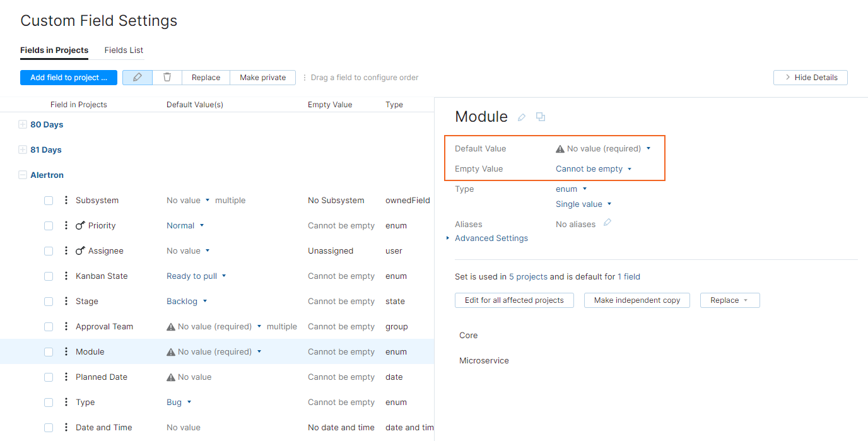
Task: Select the Fields in Projects tab
Action: coord(54,50)
